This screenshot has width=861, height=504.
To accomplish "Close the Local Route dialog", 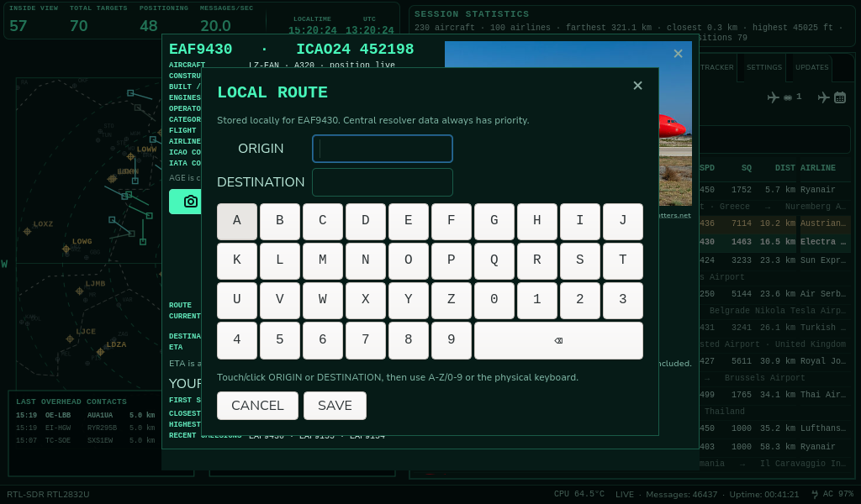I will tap(637, 86).
